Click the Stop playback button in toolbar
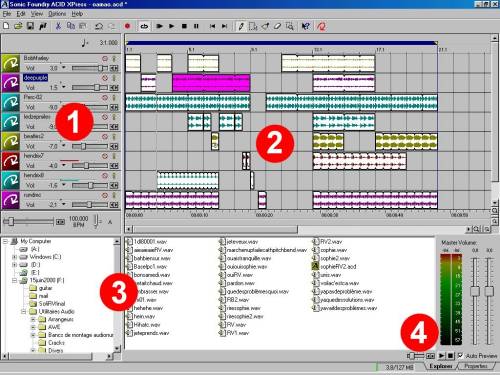This screenshot has width=500, height=375. (184, 26)
